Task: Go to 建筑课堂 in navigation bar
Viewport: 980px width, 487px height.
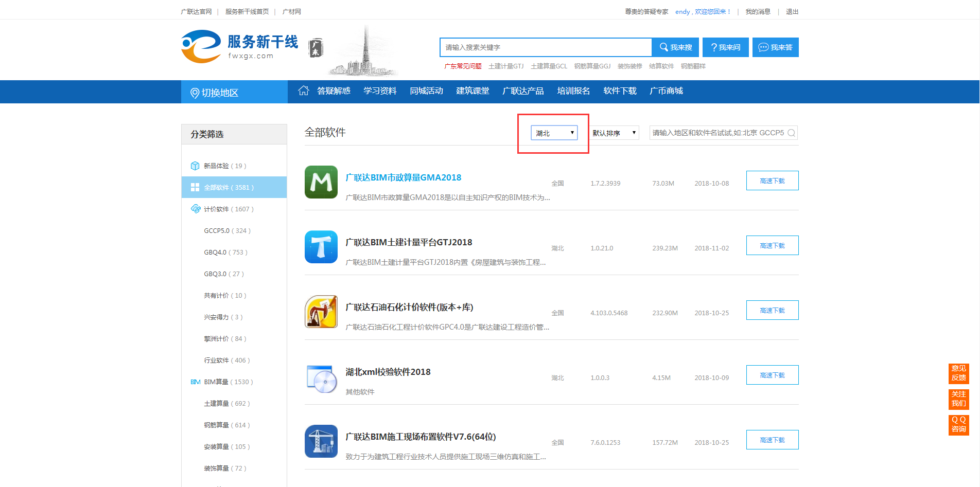Action: pyautogui.click(x=472, y=91)
